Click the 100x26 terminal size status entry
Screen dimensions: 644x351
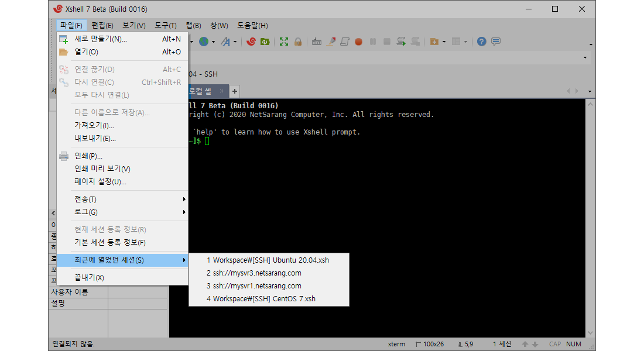coord(430,344)
